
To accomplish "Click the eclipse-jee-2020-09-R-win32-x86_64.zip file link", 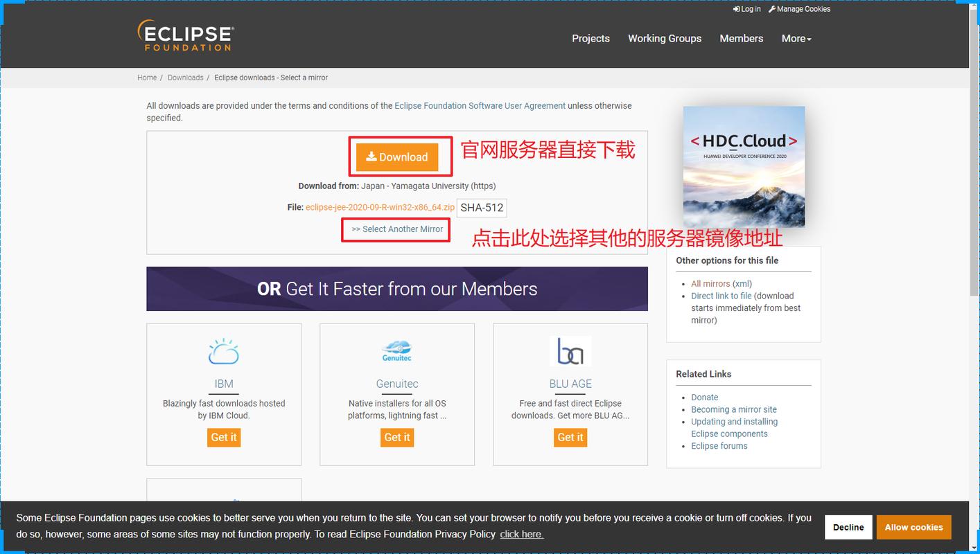I will point(380,207).
